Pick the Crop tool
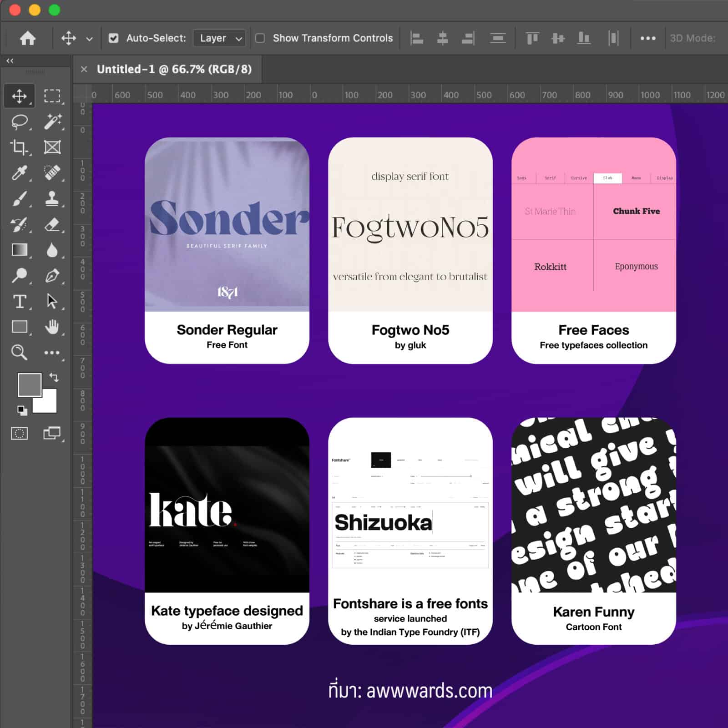Image resolution: width=728 pixels, height=728 pixels. [x=19, y=147]
